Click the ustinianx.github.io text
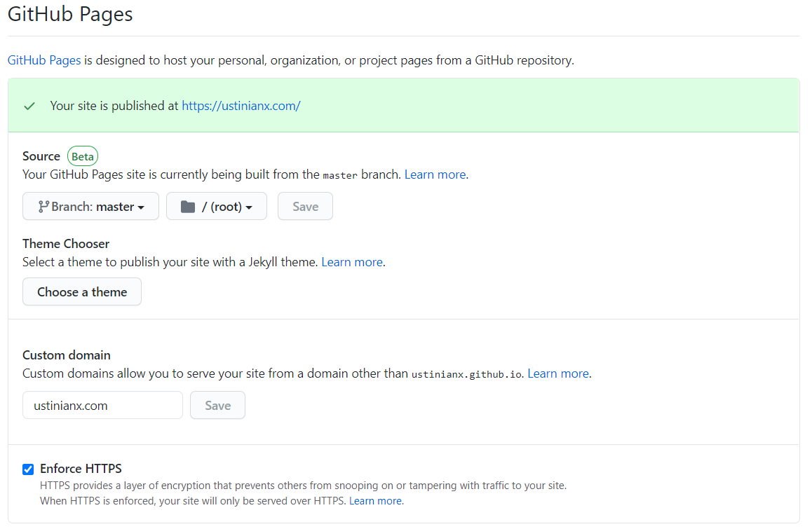 [466, 373]
